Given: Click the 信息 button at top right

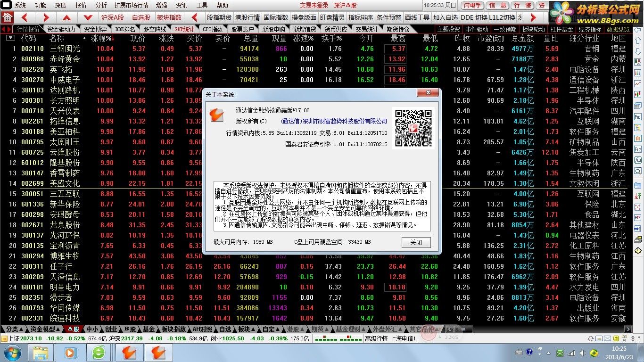Looking at the screenshot, I should pyautogui.click(x=498, y=5).
